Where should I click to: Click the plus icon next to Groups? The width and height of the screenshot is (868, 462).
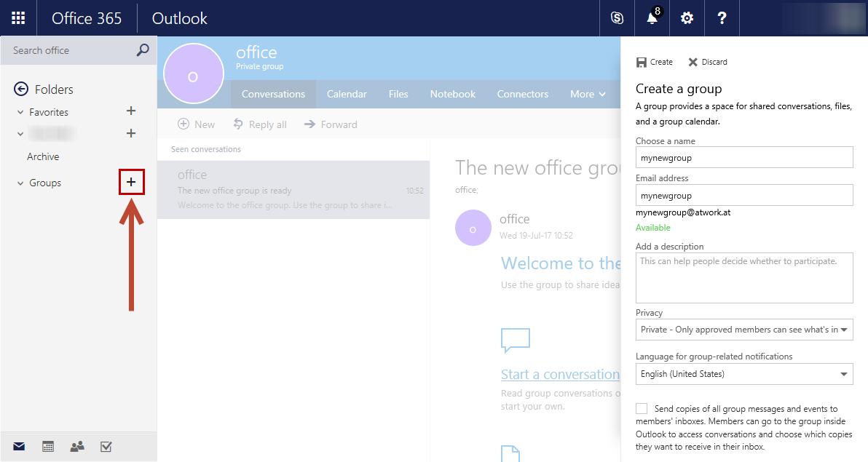(x=131, y=182)
